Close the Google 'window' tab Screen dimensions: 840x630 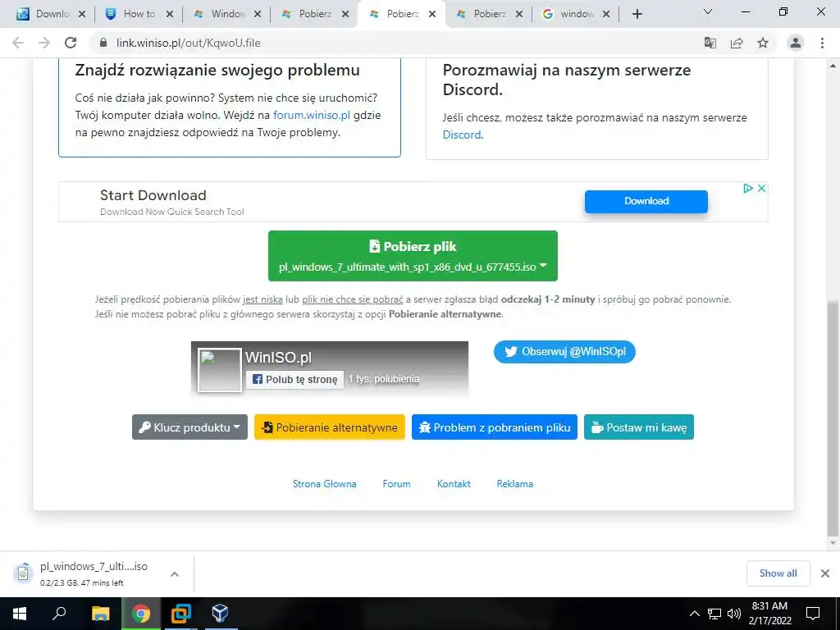[606, 15]
